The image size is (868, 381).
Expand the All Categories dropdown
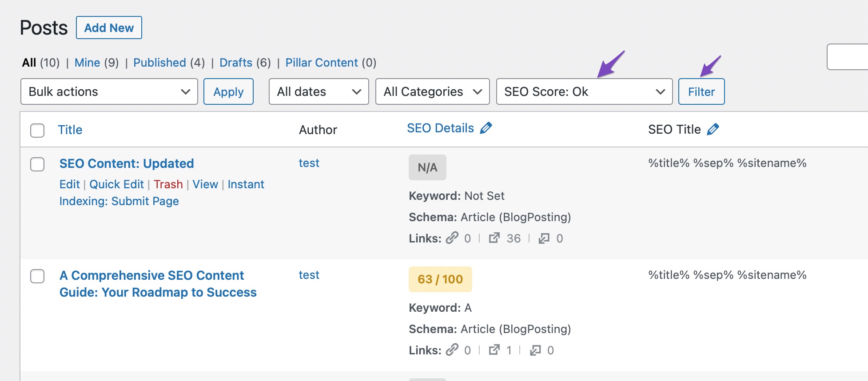(433, 91)
